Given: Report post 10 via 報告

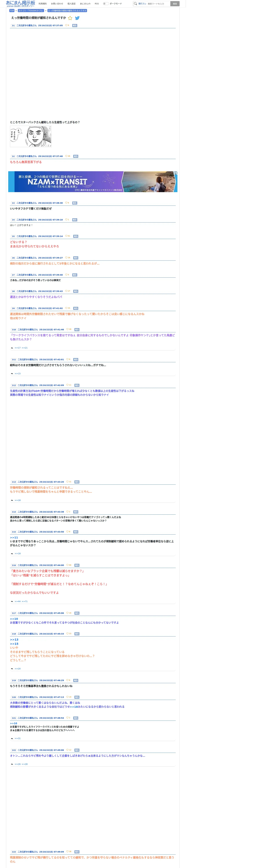Looking at the screenshot, I should [77, 330].
